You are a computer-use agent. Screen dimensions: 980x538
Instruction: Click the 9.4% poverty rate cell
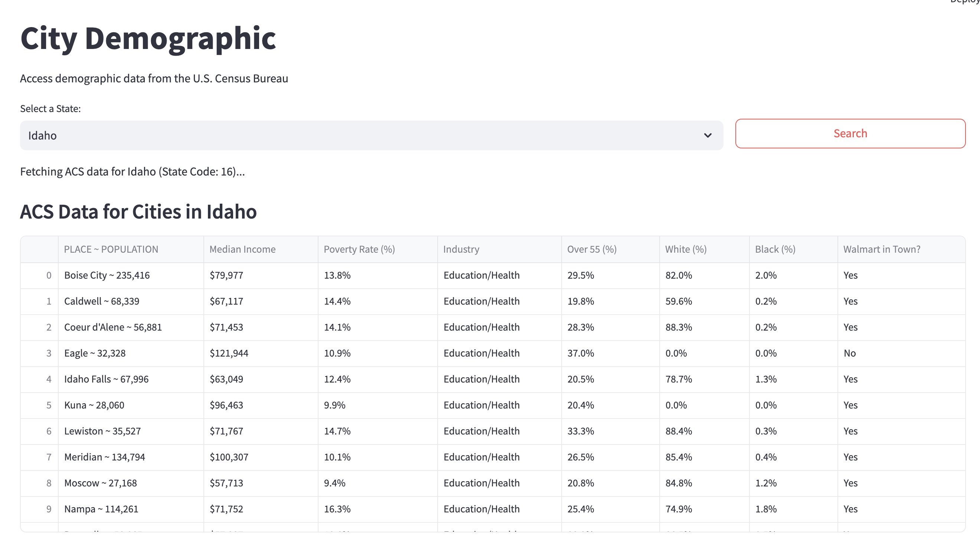click(x=378, y=483)
